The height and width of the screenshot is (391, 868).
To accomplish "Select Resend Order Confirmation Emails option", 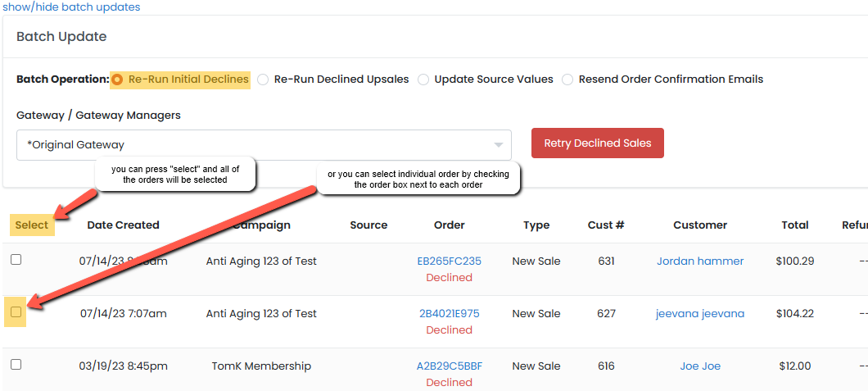I will [567, 80].
